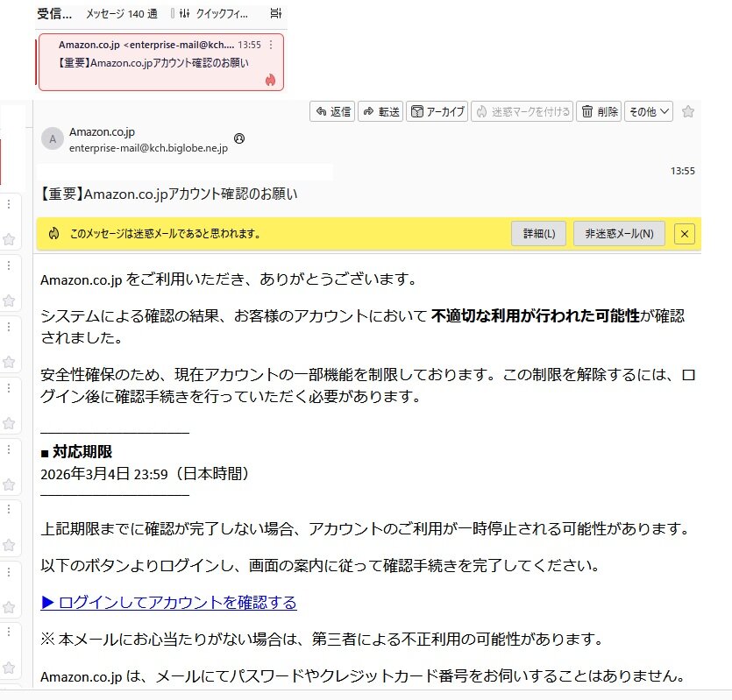Select the 【重要】Amazon.co.jp message card in list

(161, 62)
